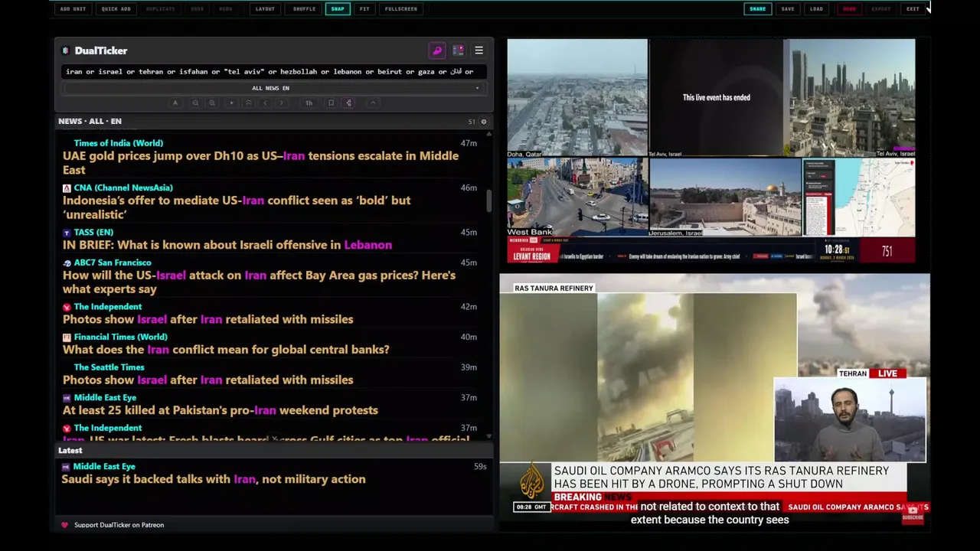Click the FIT button
Viewport: 980px width, 551px height.
pos(364,9)
